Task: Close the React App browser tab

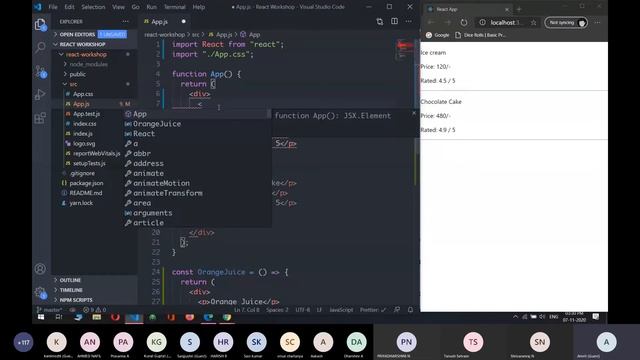Action: pos(507,9)
